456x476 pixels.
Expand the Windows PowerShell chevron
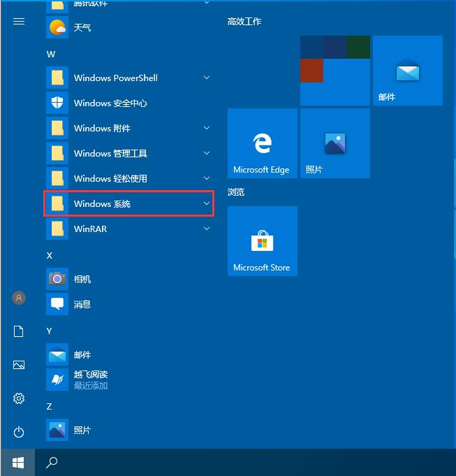[x=207, y=78]
